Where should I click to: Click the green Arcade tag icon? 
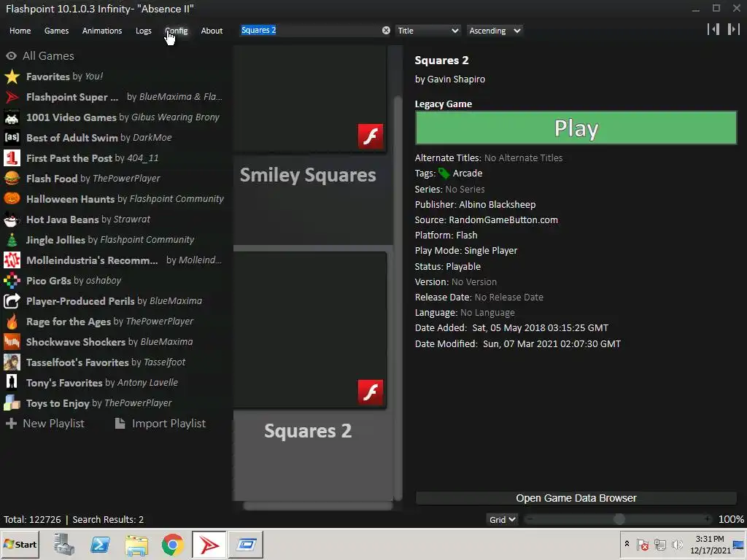coord(444,174)
